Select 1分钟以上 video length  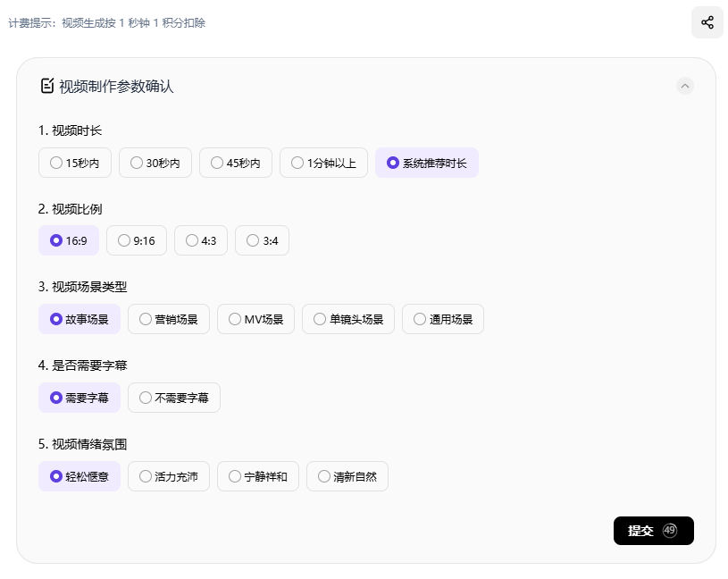pyautogui.click(x=323, y=163)
